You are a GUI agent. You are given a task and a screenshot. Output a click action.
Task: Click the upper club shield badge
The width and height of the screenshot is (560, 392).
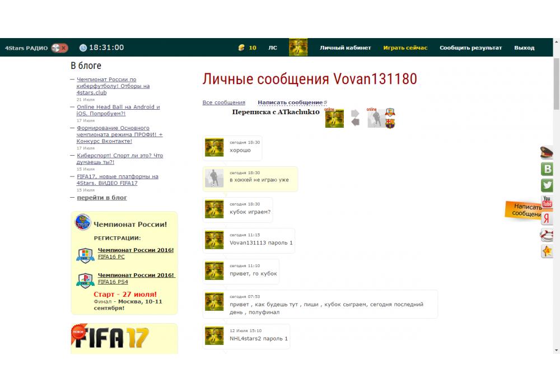pyautogui.click(x=390, y=113)
